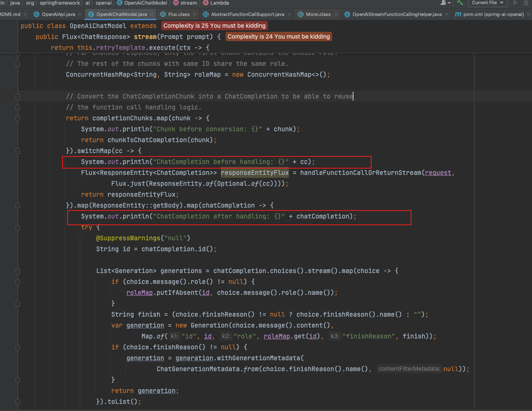Screen dimensions: 532x411
Task: Click the org breadcrumb
Action: pos(30,3)
